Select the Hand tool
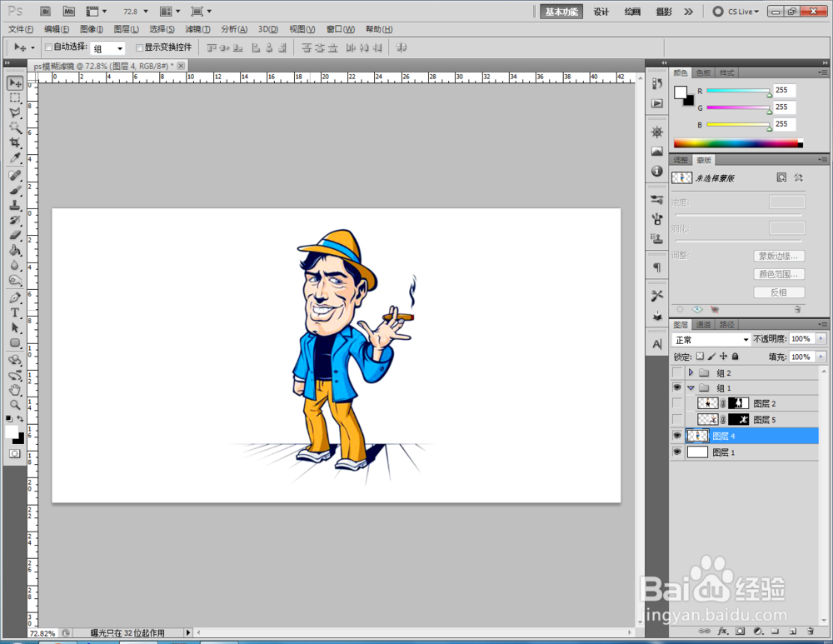This screenshot has width=833, height=644. 15,390
